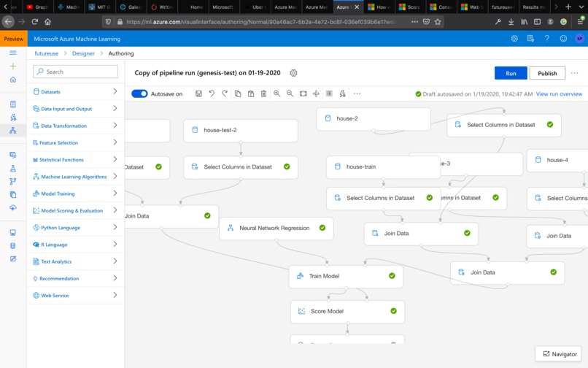Switch to the Uber browser tab
588x368 pixels.
tap(255, 7)
